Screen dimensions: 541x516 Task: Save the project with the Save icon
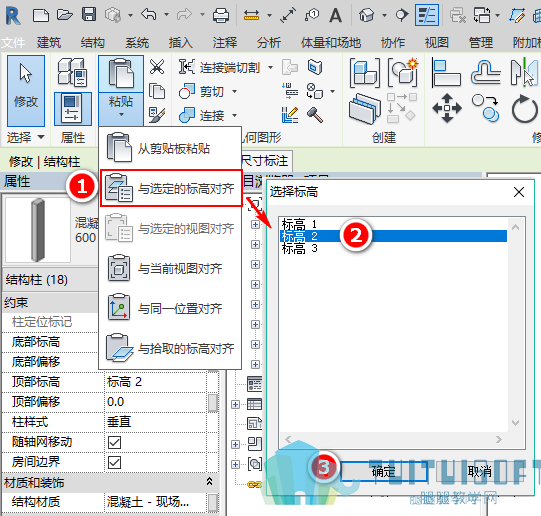point(89,15)
